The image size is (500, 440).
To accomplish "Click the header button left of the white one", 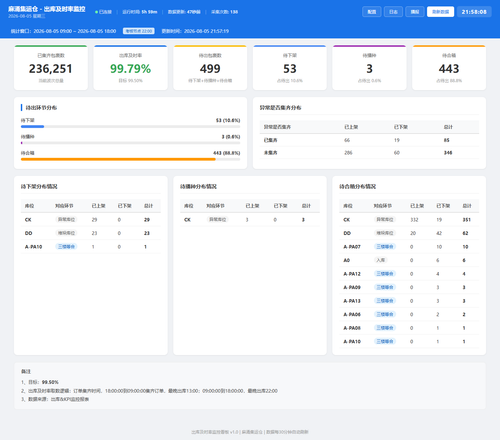I will (415, 12).
